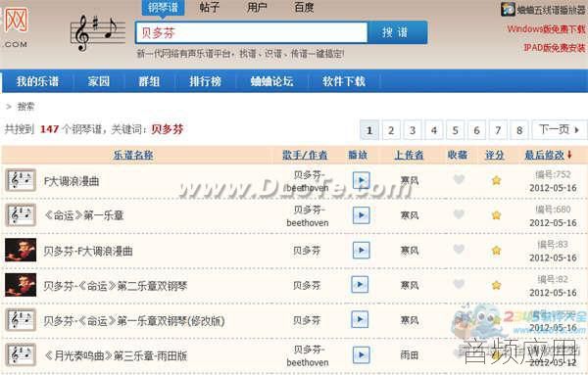Open 我的乐谱 in navigation bar
Image resolution: width=588 pixels, height=375 pixels.
click(37, 81)
